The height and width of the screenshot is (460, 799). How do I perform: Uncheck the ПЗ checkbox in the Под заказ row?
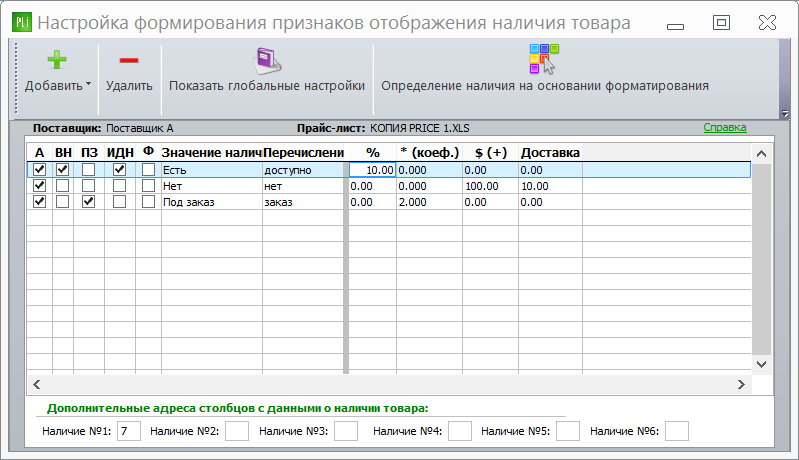[88, 202]
